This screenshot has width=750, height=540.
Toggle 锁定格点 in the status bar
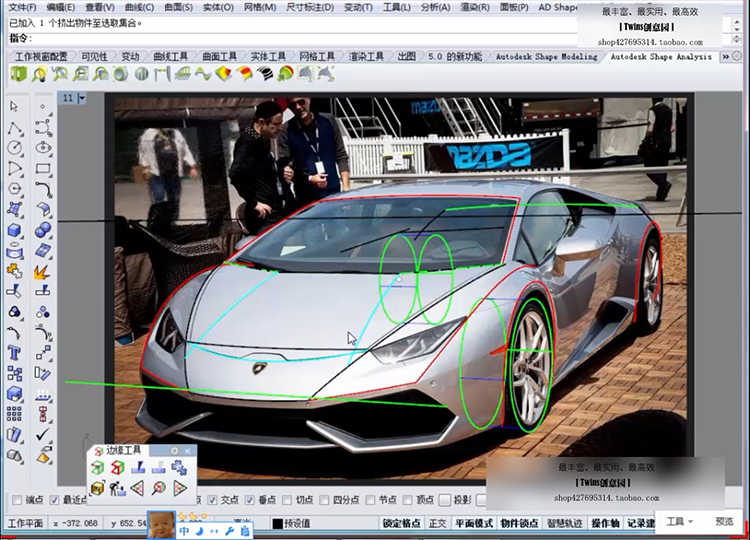point(401,523)
